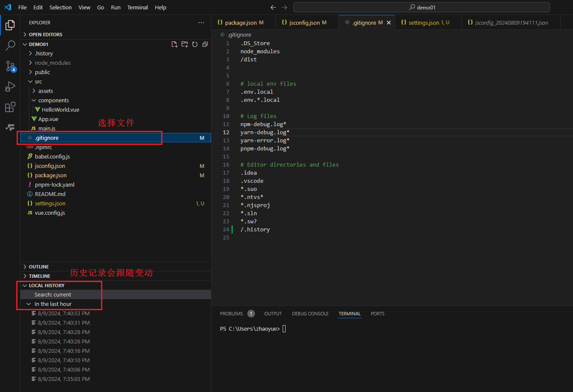The width and height of the screenshot is (573, 392).
Task: Collapse all folders in explorer icon
Action: [205, 44]
